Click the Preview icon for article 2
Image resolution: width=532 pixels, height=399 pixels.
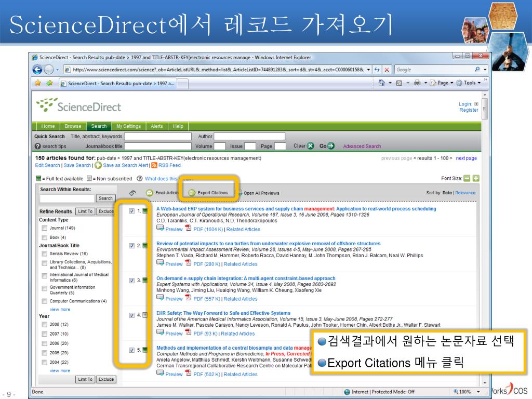(x=160, y=262)
